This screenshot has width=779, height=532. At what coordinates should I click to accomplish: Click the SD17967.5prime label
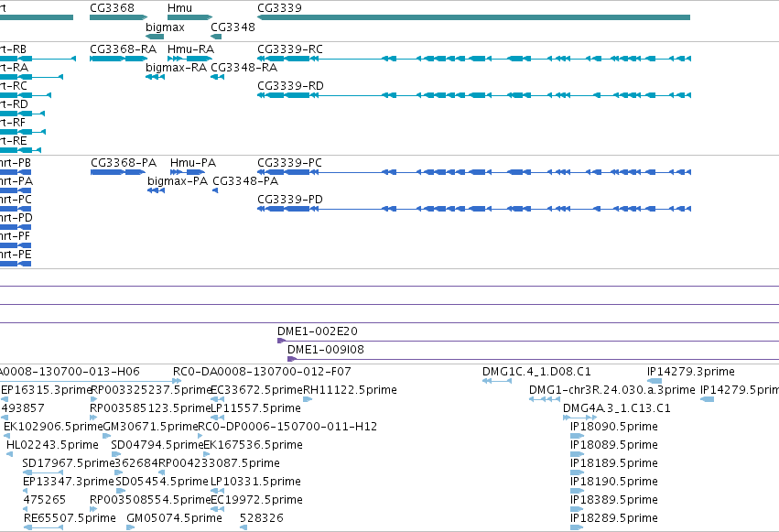(69, 463)
